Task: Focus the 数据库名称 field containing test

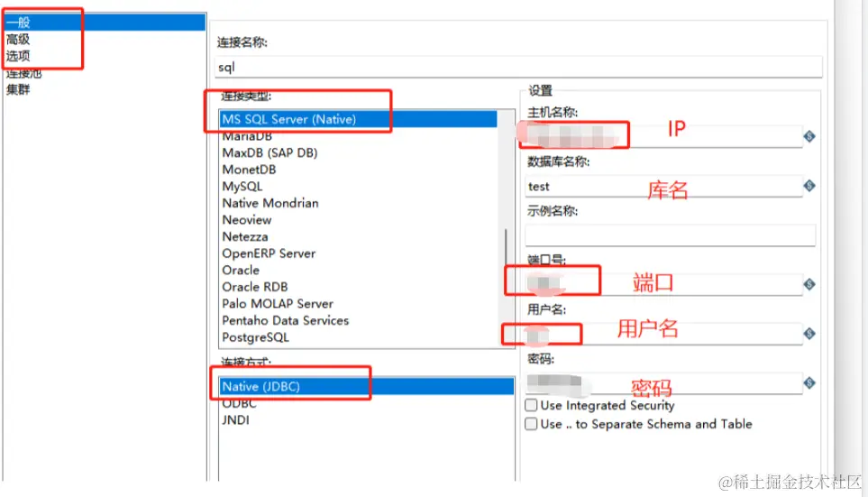Action: 663,186
